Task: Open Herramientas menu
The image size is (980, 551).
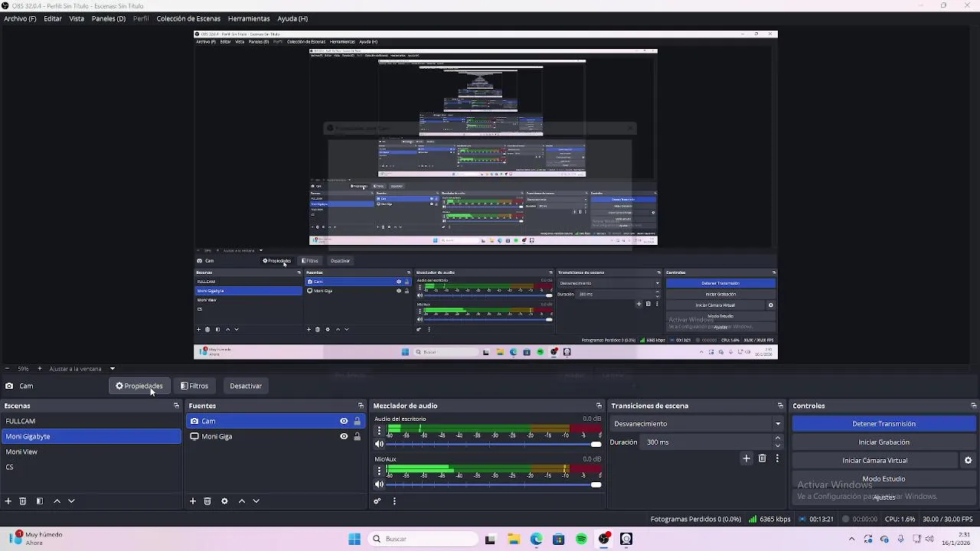Action: click(x=249, y=18)
